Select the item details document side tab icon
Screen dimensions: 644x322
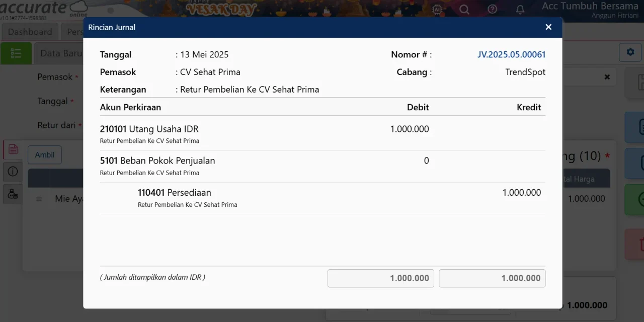13,149
